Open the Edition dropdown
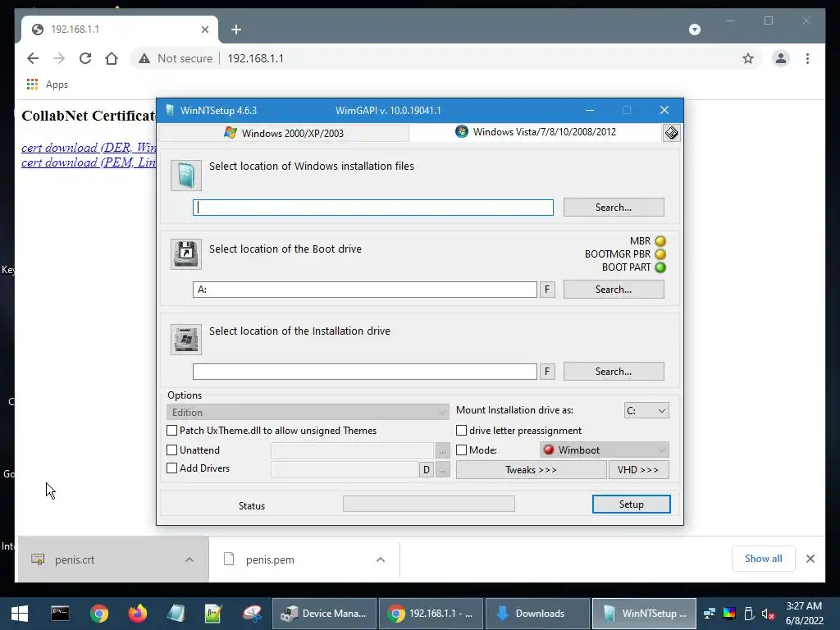This screenshot has height=630, width=840. [308, 412]
